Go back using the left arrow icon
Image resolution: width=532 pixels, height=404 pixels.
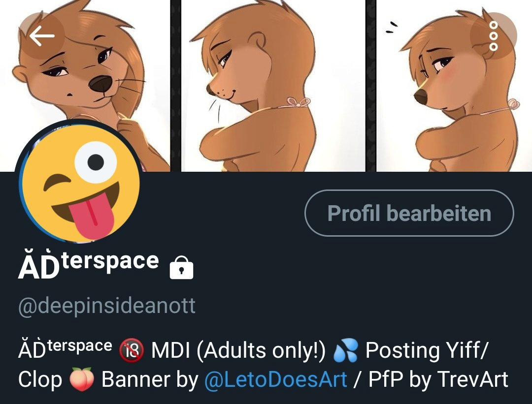click(x=41, y=35)
